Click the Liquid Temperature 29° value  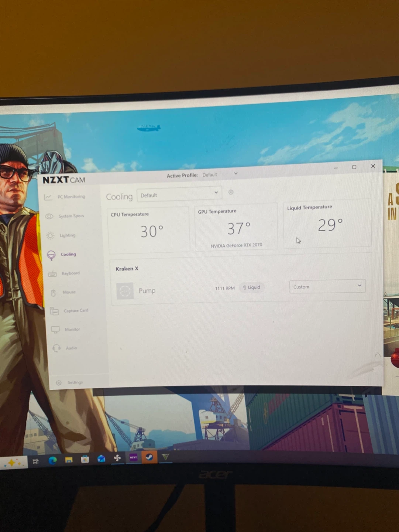pyautogui.click(x=330, y=225)
